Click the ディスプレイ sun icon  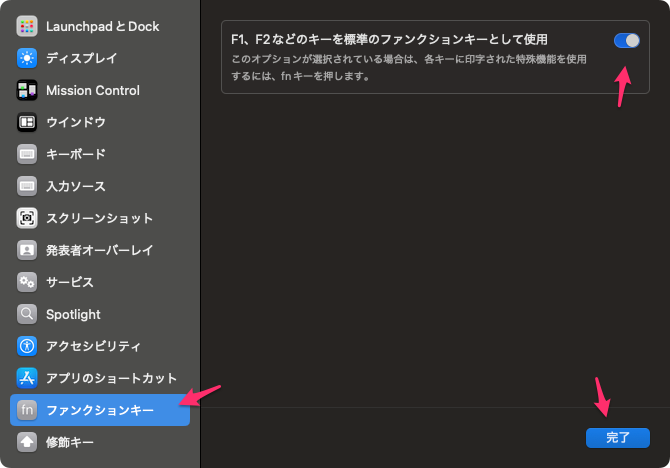coord(27,58)
